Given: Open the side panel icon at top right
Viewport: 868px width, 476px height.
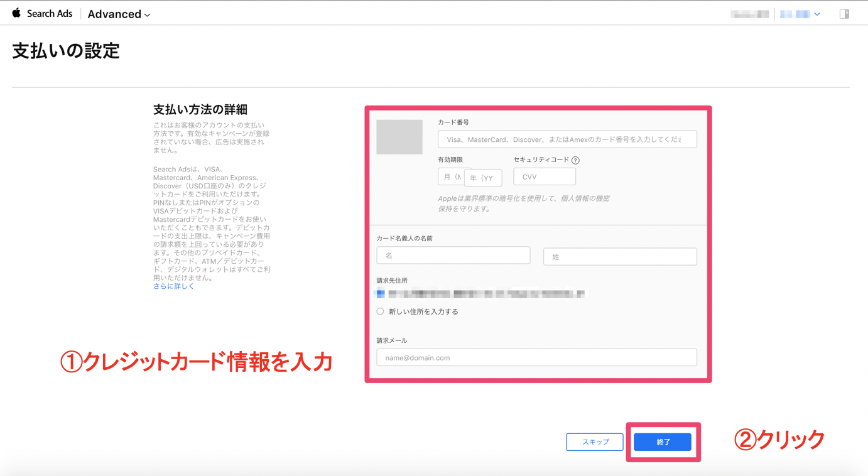Looking at the screenshot, I should [x=844, y=14].
